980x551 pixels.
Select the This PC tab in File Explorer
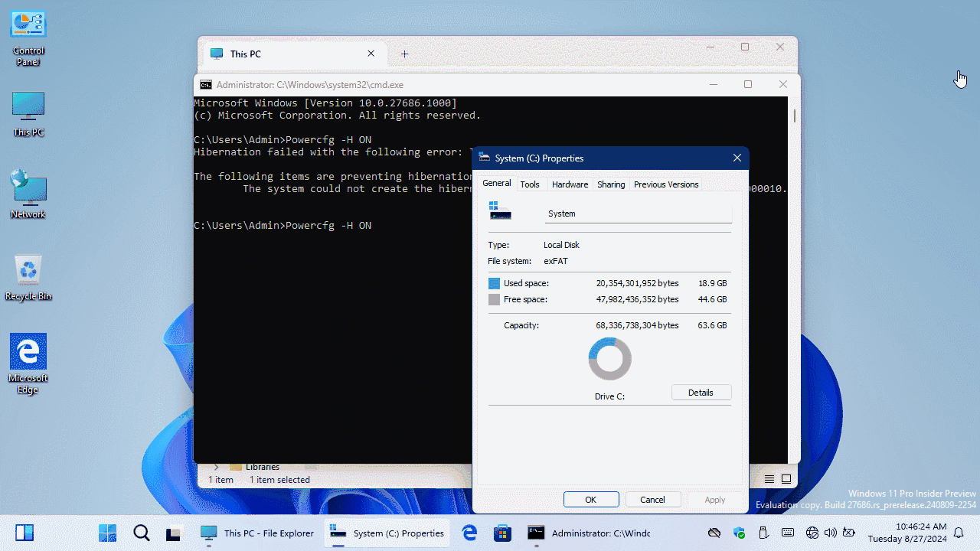tap(295, 54)
